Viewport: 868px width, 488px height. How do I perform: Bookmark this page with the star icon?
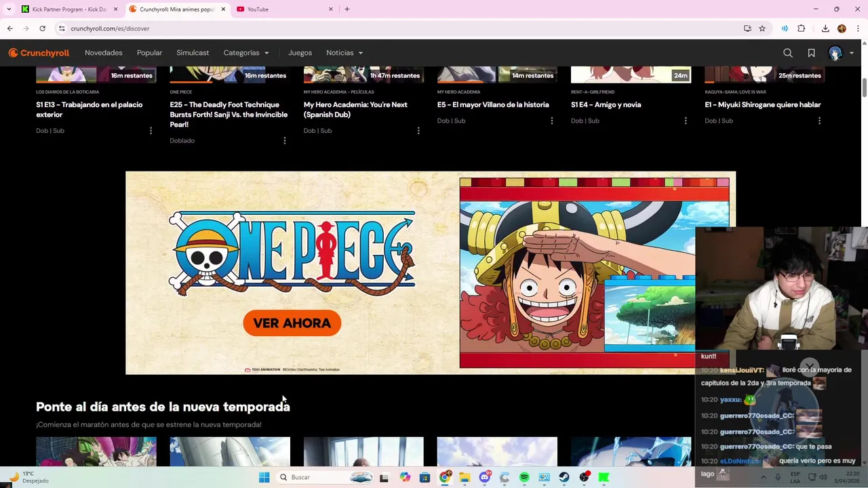coord(762,28)
